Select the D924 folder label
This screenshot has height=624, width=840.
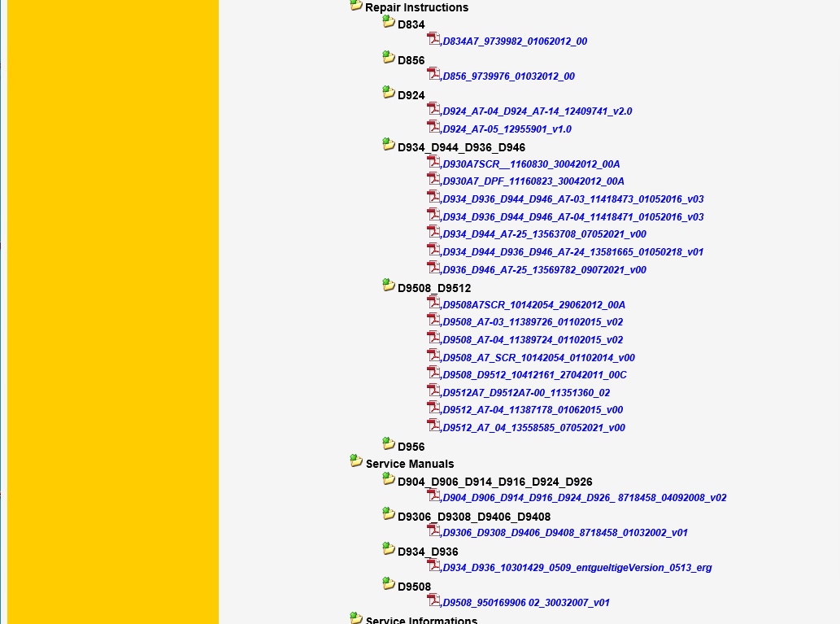click(x=411, y=95)
